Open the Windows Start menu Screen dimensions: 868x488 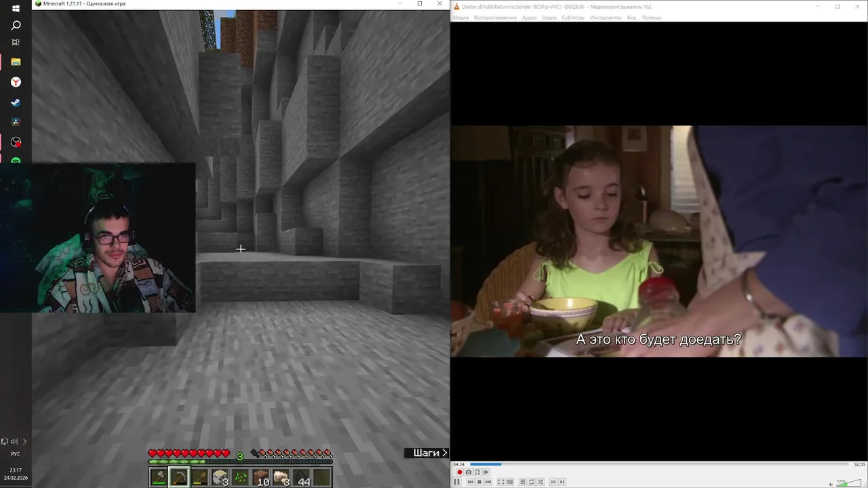(x=16, y=8)
